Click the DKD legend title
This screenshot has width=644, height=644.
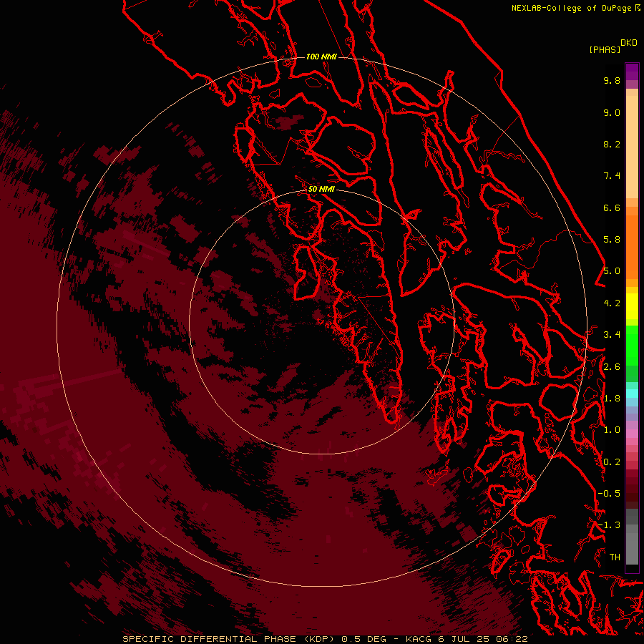click(629, 43)
